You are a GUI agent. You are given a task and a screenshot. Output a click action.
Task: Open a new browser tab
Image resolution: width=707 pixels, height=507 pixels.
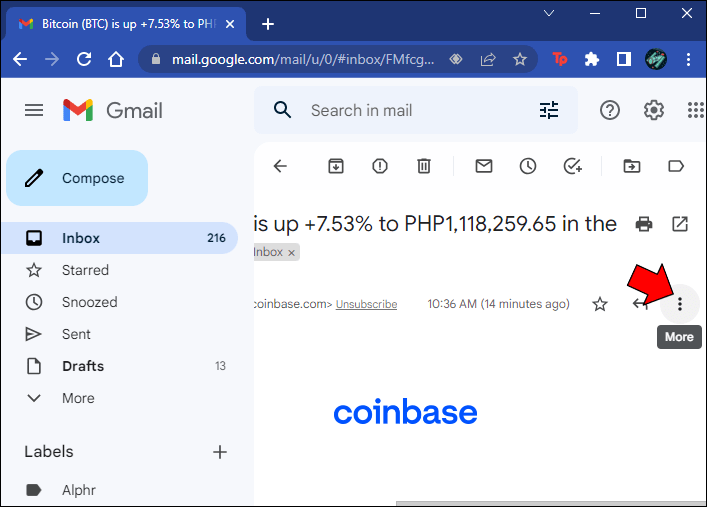pyautogui.click(x=268, y=24)
